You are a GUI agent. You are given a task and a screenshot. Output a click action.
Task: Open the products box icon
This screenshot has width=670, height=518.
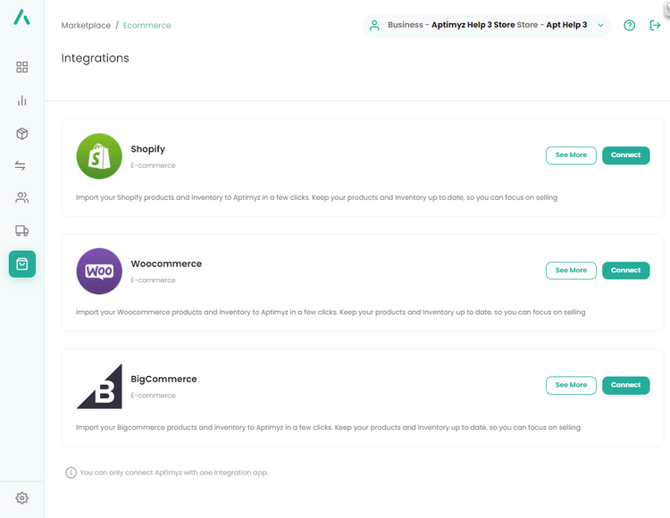(22, 134)
